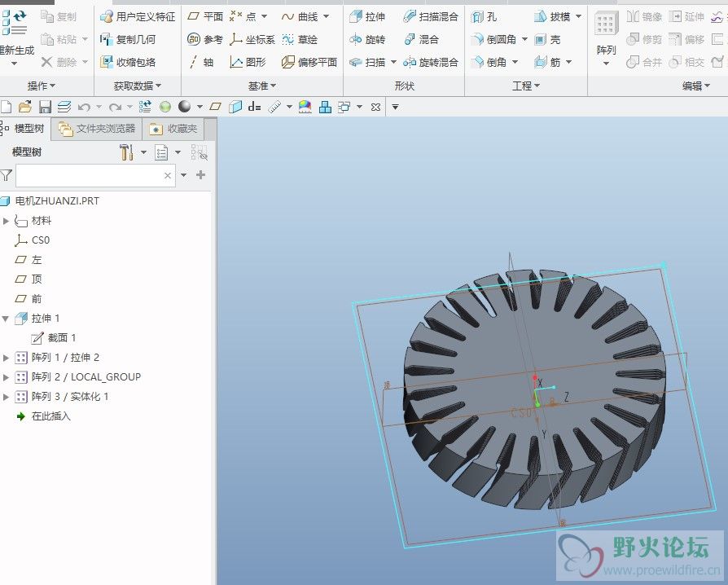This screenshot has width=728, height=585.
Task: Select the Sweep (扫描) tool
Action: pyautogui.click(x=368, y=62)
